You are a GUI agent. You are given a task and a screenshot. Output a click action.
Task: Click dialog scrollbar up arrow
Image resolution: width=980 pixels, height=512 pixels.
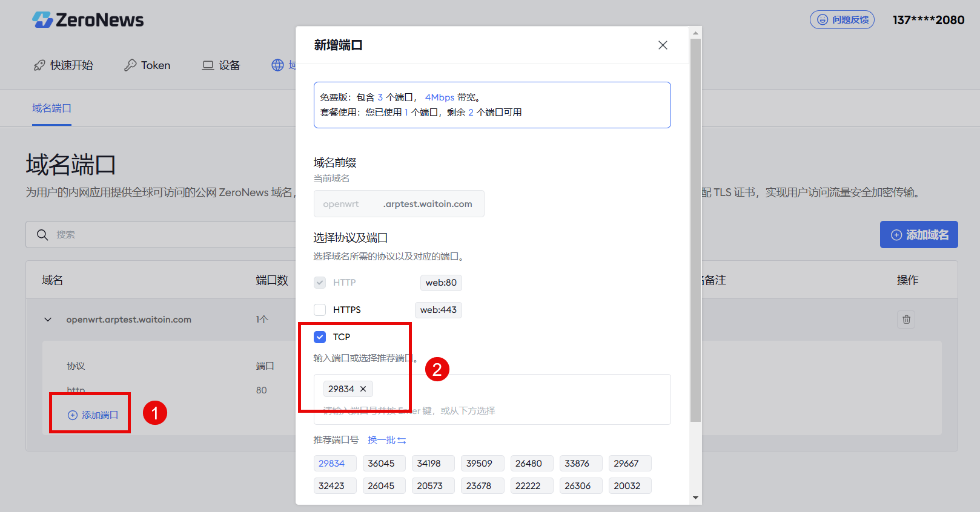click(695, 33)
